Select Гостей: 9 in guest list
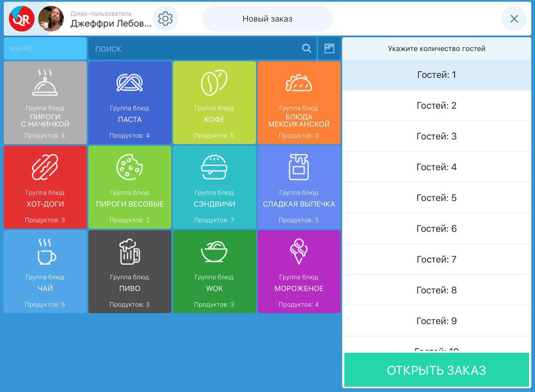The image size is (535, 392). [x=436, y=321]
